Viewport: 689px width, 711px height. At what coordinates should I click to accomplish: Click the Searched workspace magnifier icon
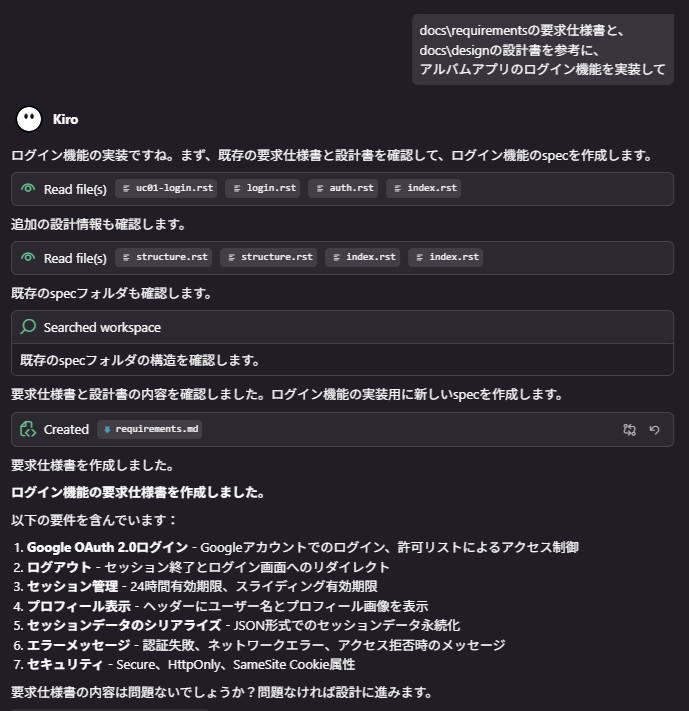pos(28,327)
